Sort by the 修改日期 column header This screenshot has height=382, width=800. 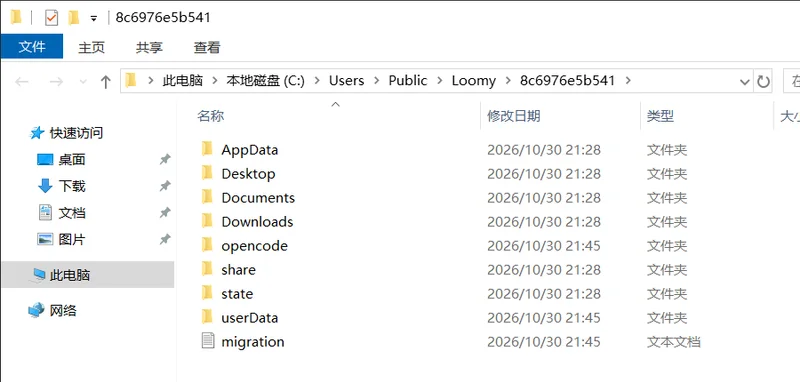click(513, 116)
